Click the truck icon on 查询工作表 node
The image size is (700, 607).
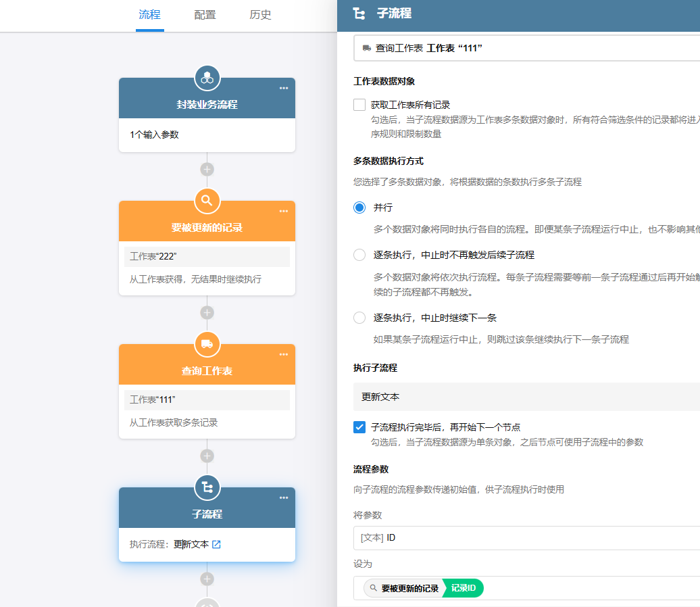point(207,344)
